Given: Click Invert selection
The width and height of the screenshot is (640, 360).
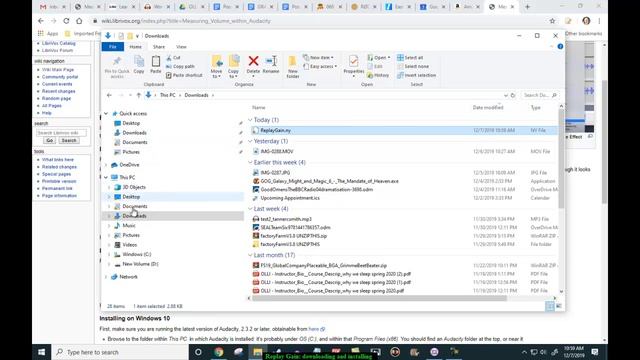Looking at the screenshot, I should 417,75.
